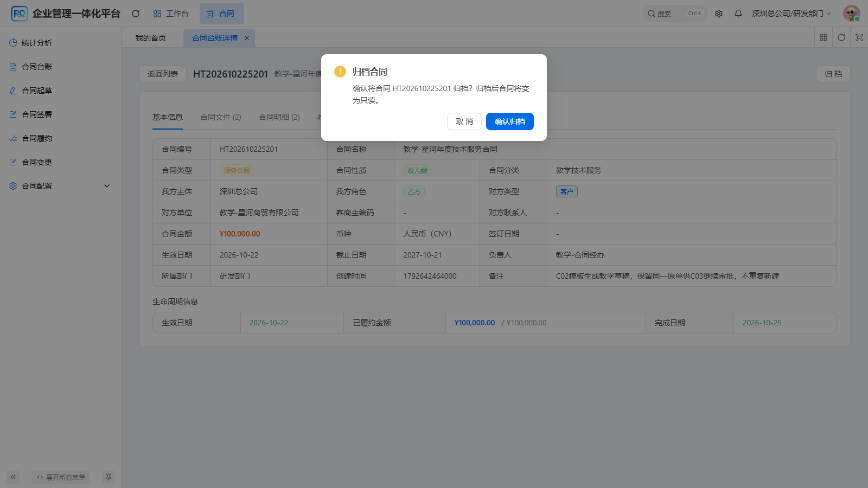Switch to 基本信息 tab
Screen dimensions: 868x488
168,117
